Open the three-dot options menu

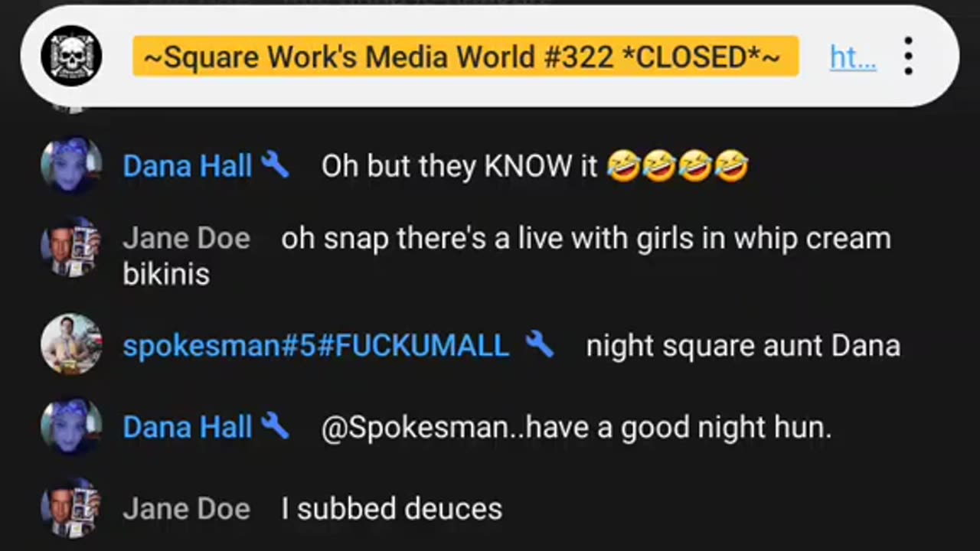coord(908,56)
